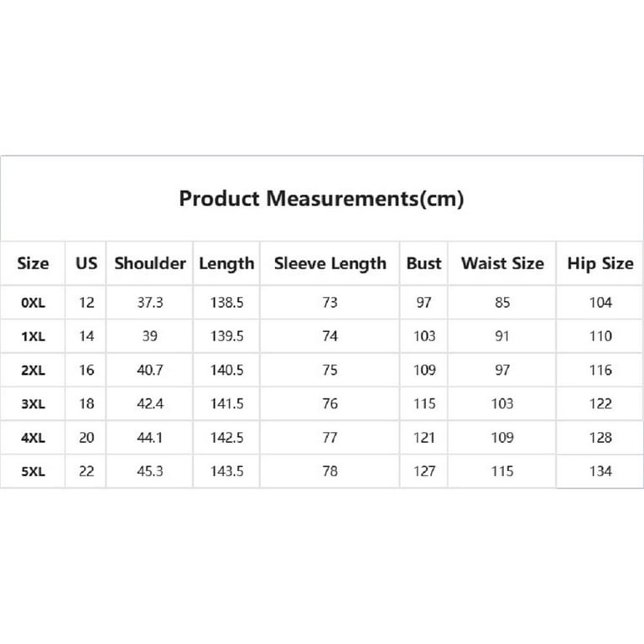Select the US column header
The image size is (644, 644).
click(x=86, y=263)
